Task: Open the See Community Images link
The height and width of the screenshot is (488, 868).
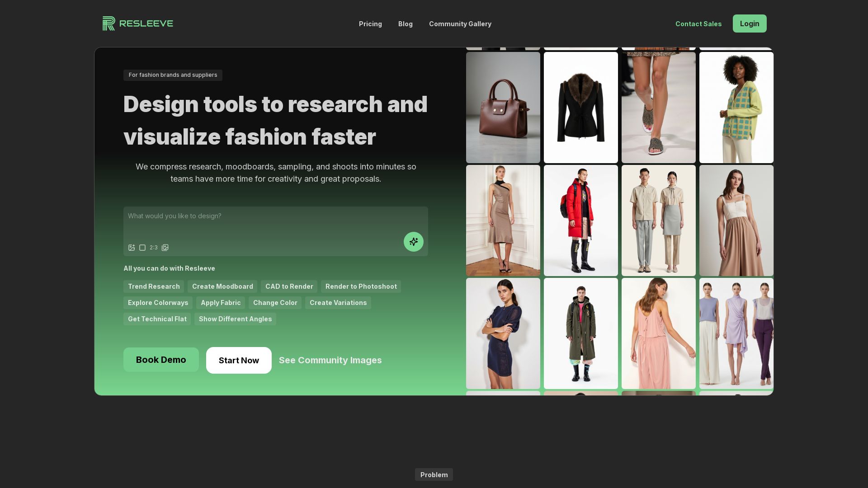Action: 330,360
